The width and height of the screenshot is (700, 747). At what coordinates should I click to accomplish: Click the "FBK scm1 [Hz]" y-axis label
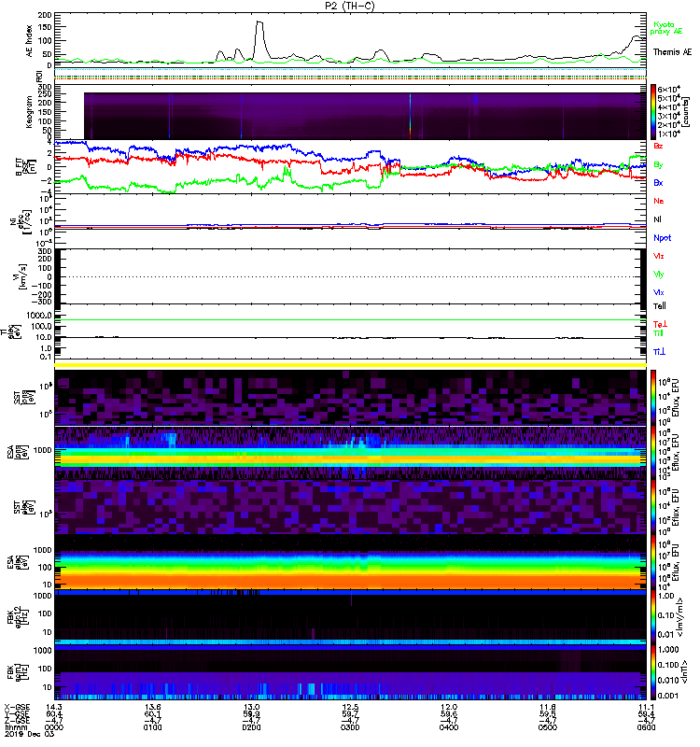tap(17, 672)
